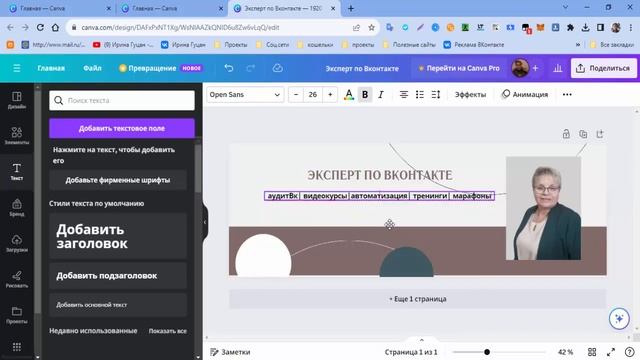640x360 pixels.
Task: Click Показать все link
Action: [x=168, y=331]
